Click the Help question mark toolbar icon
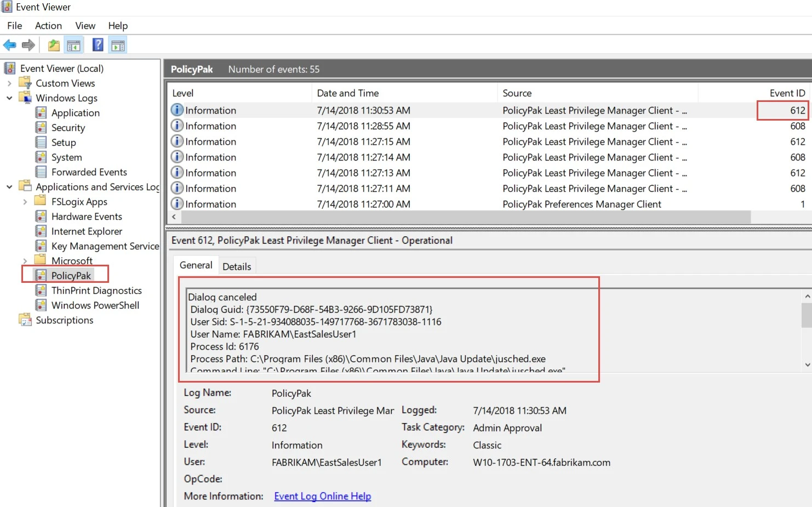The height and width of the screenshot is (507, 812). (x=97, y=44)
